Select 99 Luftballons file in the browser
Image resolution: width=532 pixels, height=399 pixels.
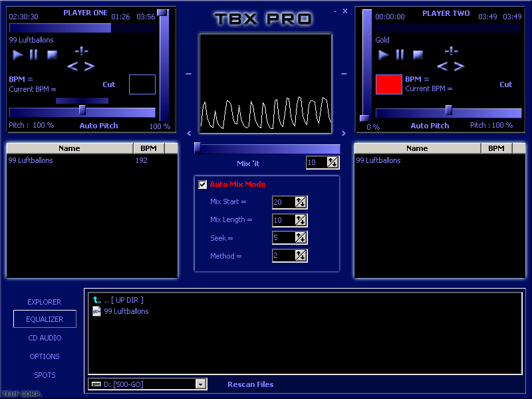click(121, 311)
